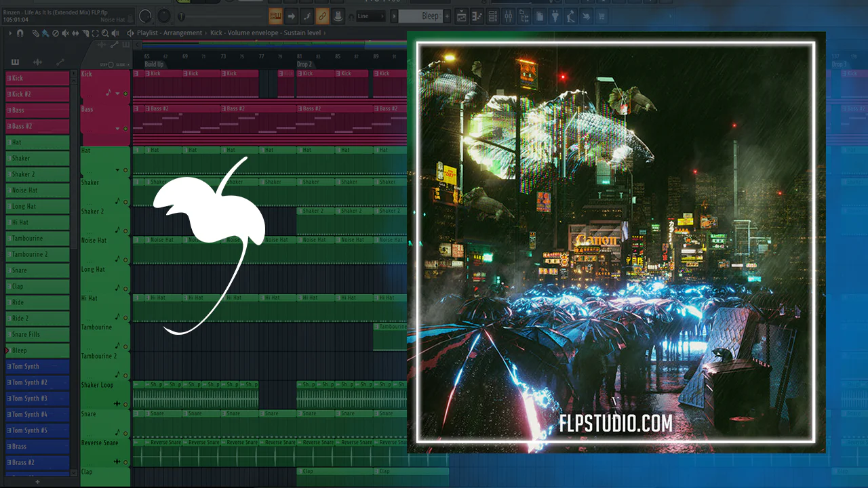The height and width of the screenshot is (488, 868).
Task: Select the Tom Synth pattern in picker
Action: coord(37,367)
